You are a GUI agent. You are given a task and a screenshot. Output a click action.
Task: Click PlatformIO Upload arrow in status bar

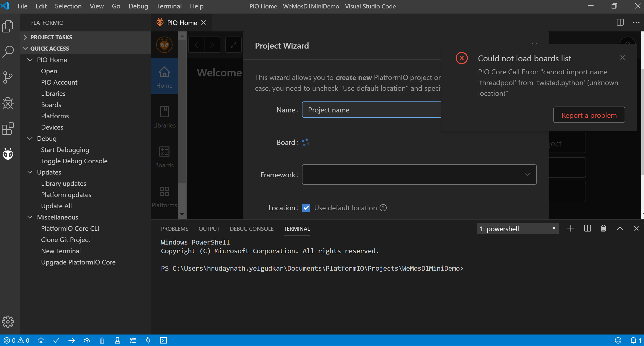pos(72,340)
